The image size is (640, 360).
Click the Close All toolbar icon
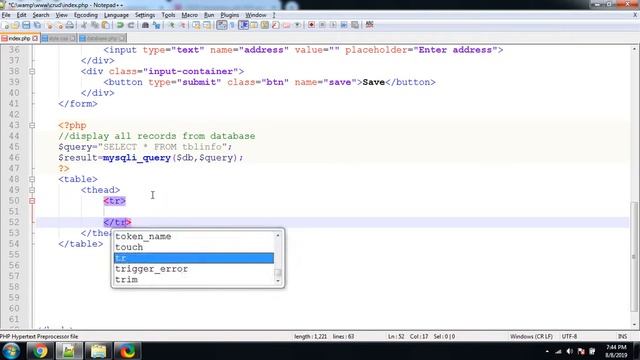point(60,25)
